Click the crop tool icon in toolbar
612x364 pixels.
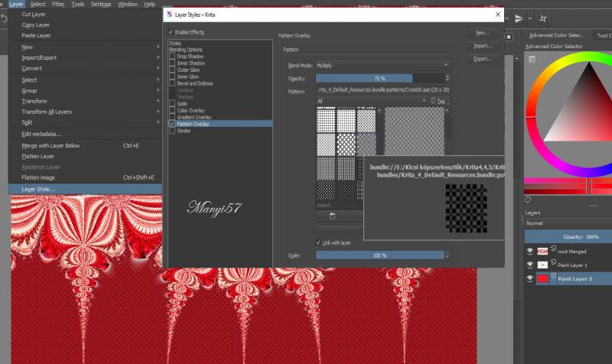coord(543,18)
